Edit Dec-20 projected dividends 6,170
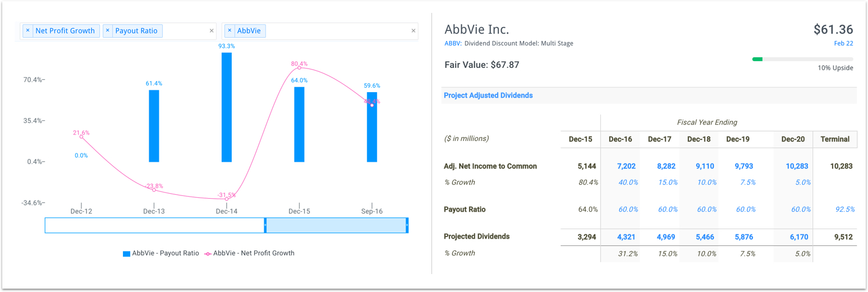The image size is (868, 292). (x=799, y=237)
